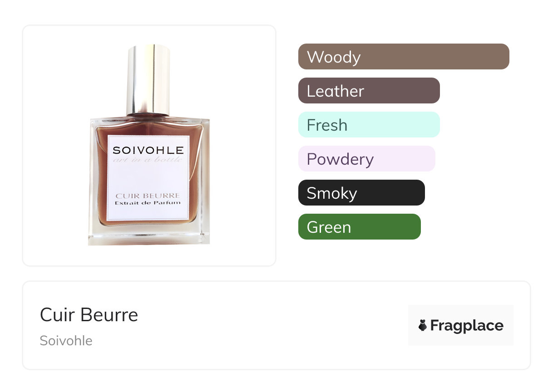Click the SOIVOHLE label on the bottle

(148, 150)
